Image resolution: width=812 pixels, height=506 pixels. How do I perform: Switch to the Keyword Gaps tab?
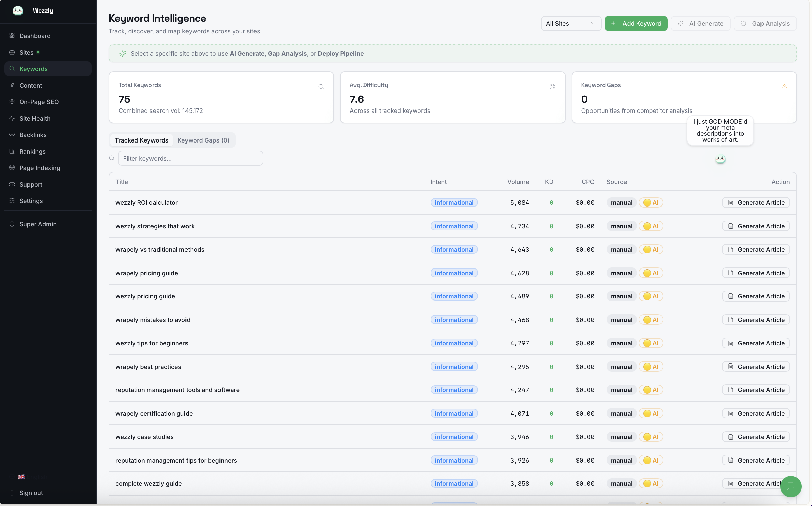tap(203, 140)
